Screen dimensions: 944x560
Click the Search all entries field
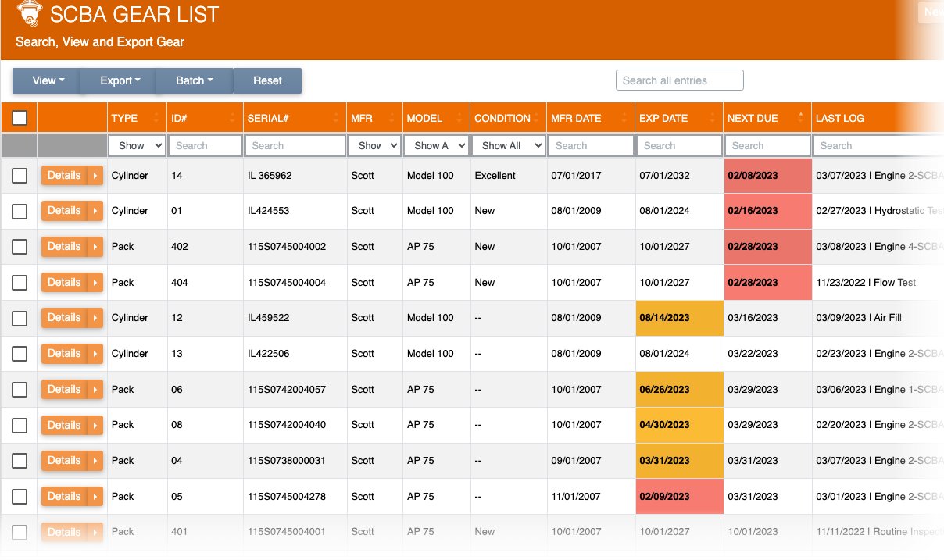pos(679,80)
